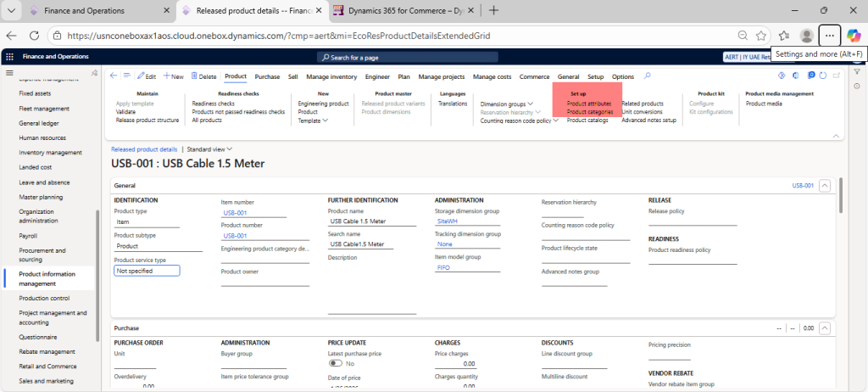Collapse the Purchase fast tab section
The image size is (868, 392).
coord(825,328)
